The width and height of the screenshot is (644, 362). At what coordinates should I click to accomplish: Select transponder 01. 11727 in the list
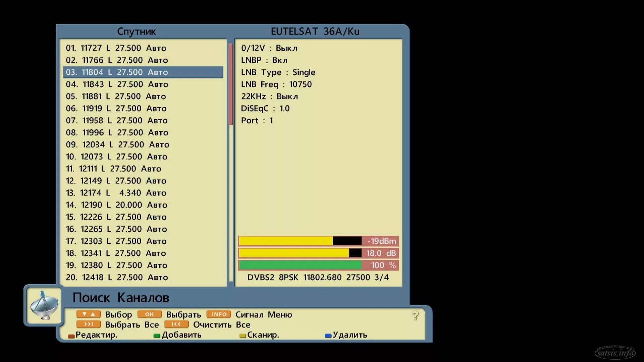point(116,48)
